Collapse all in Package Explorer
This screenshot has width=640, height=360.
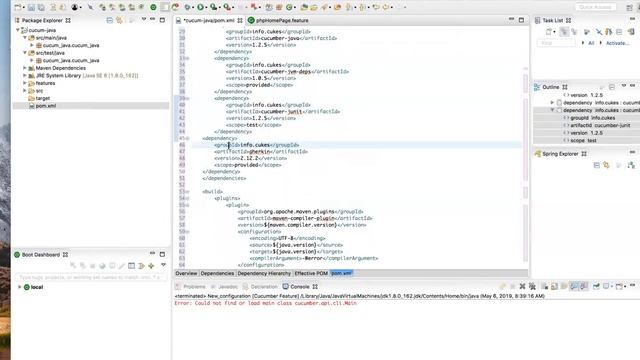pos(109,20)
